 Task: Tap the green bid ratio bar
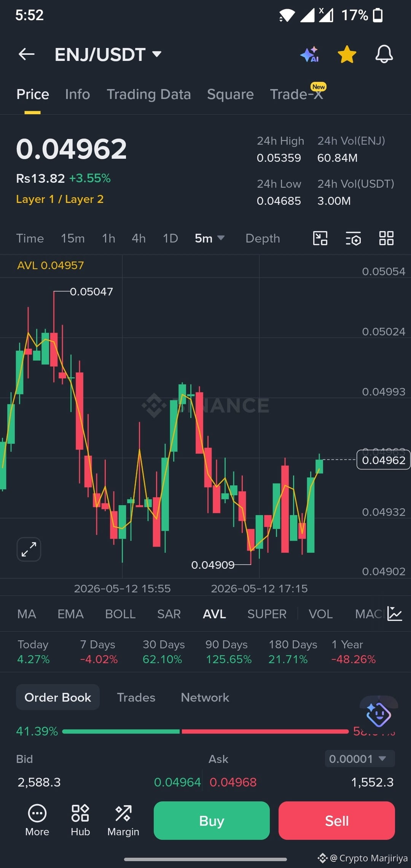coord(121,731)
